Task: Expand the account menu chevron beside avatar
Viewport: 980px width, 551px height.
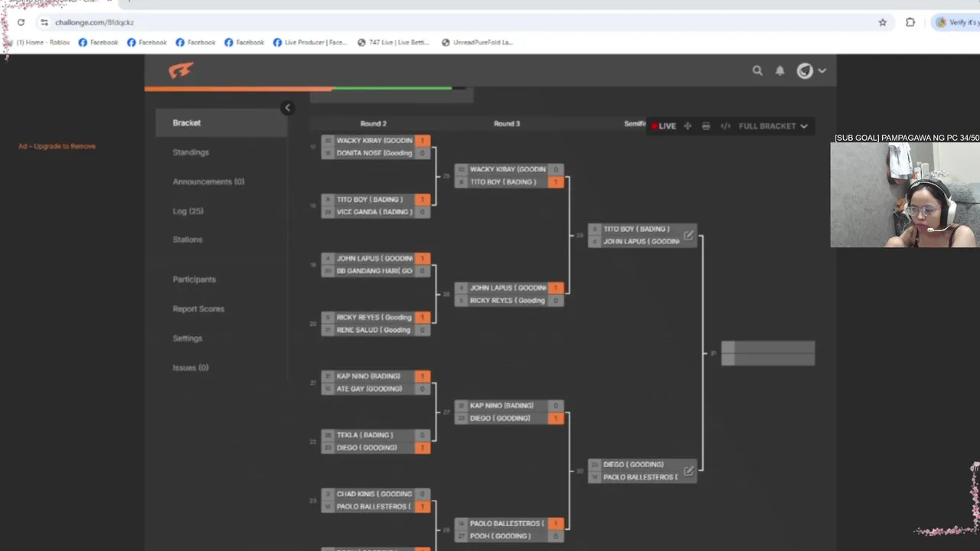Action: 822,70
